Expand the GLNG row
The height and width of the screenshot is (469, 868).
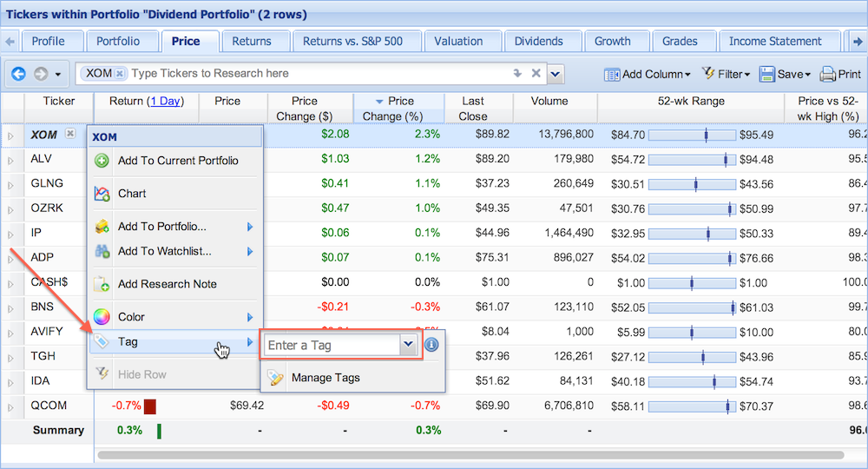click(10, 185)
